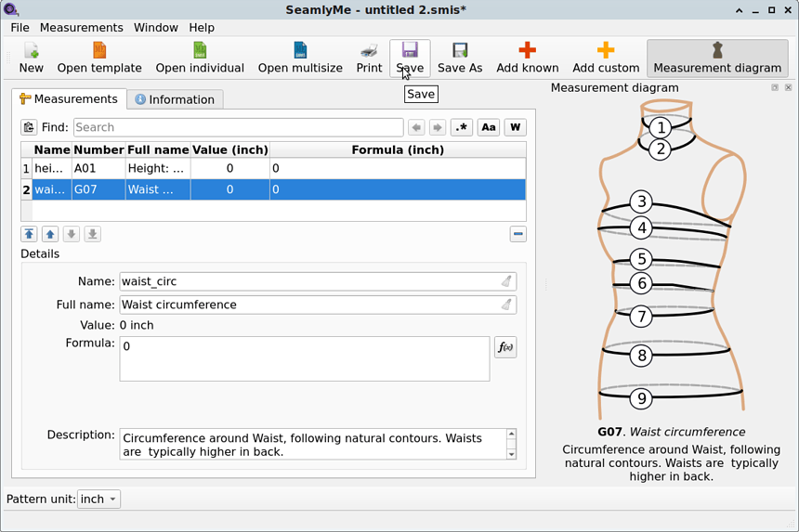Screen dimensions: 799x532
Task: Save the current measurement file
Action: (x=410, y=58)
